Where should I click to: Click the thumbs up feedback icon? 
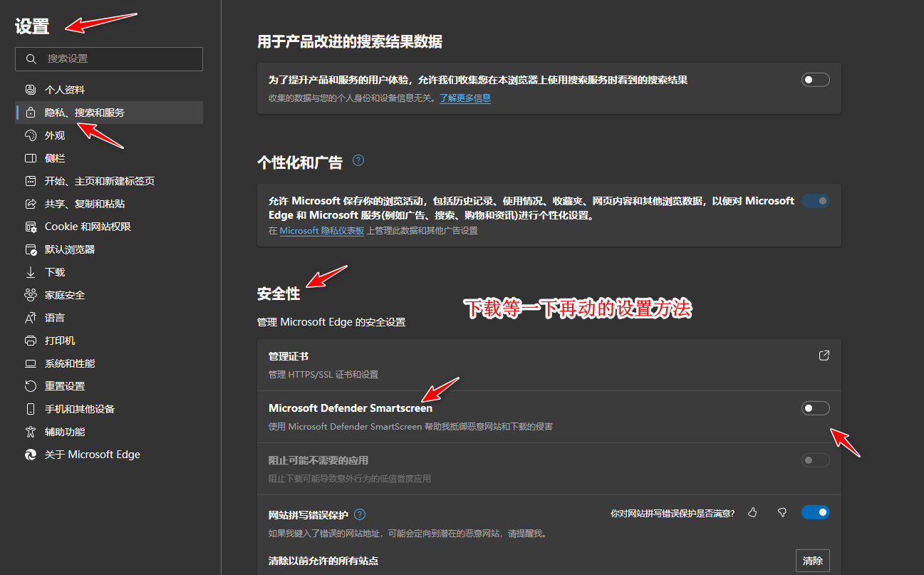click(x=752, y=512)
